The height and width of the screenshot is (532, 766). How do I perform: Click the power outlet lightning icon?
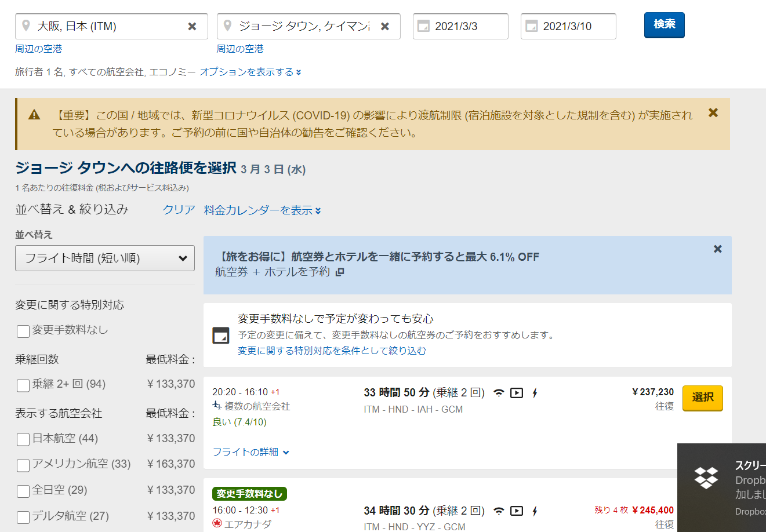[534, 392]
